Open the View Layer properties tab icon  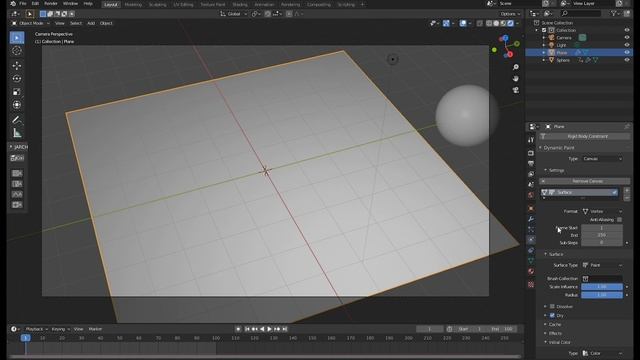tap(531, 174)
